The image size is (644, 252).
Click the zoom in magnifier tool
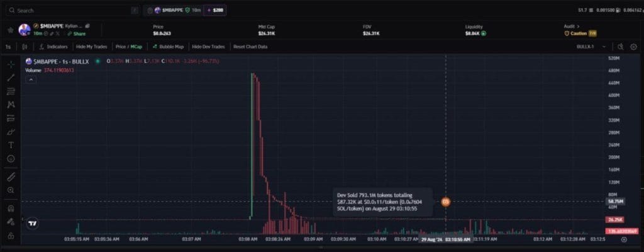pos(11,190)
